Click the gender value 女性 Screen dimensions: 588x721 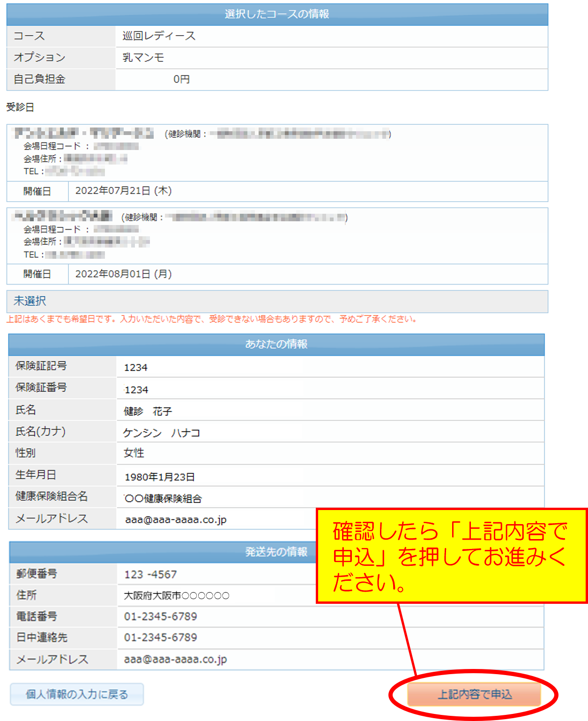134,453
